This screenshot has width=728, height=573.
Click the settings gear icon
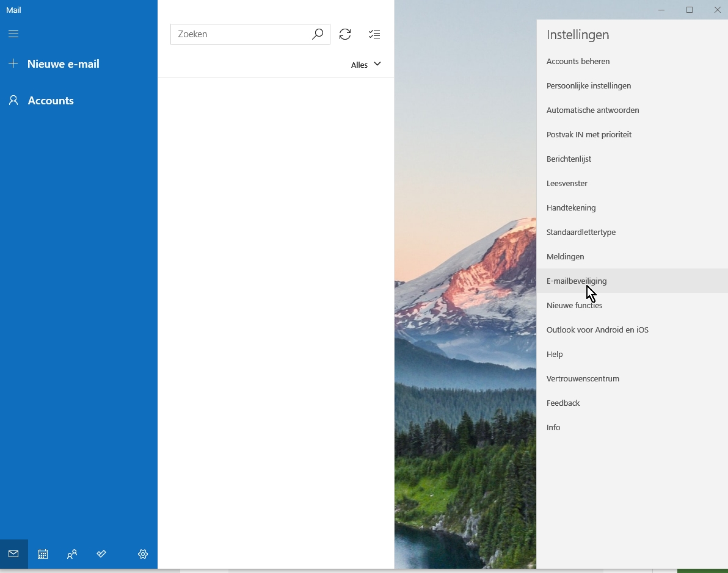click(x=143, y=554)
